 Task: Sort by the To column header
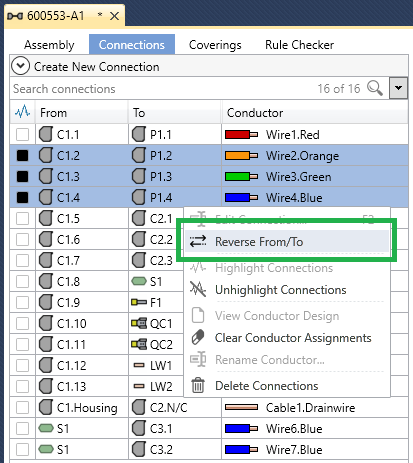click(x=175, y=112)
